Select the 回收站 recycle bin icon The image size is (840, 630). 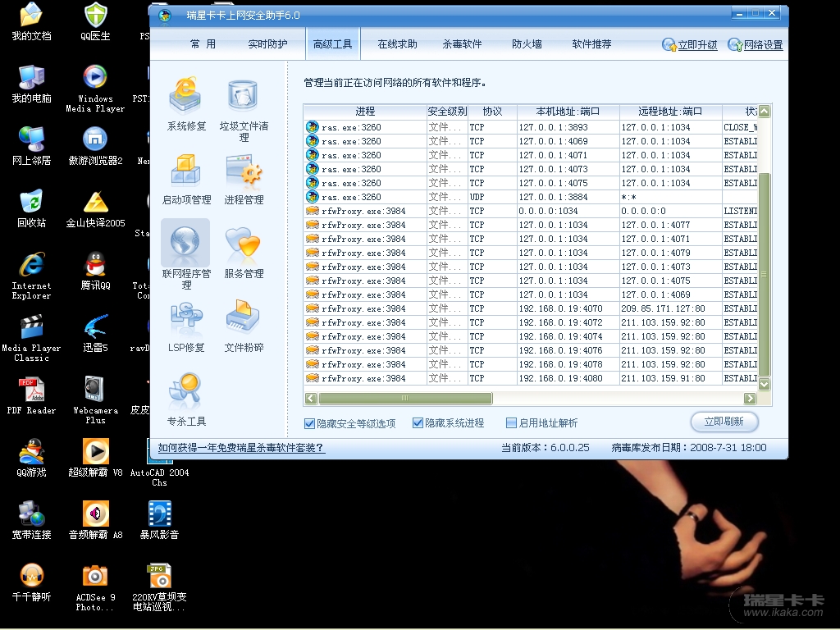coord(32,208)
